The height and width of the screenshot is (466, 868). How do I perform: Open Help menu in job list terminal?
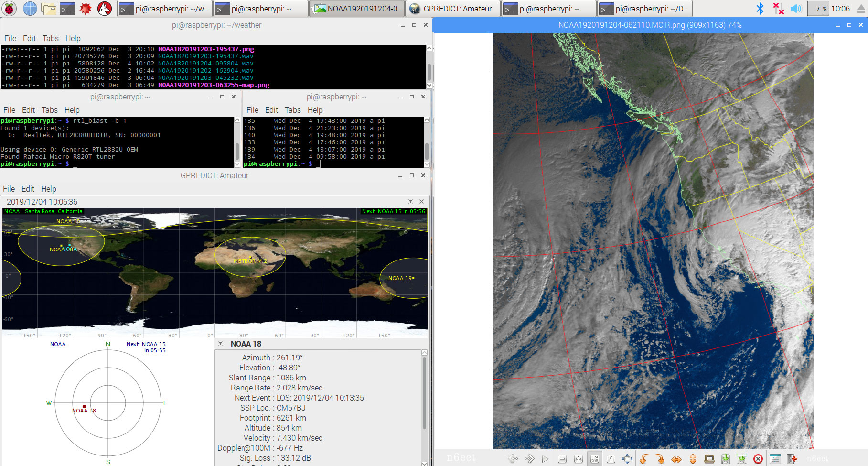click(315, 110)
